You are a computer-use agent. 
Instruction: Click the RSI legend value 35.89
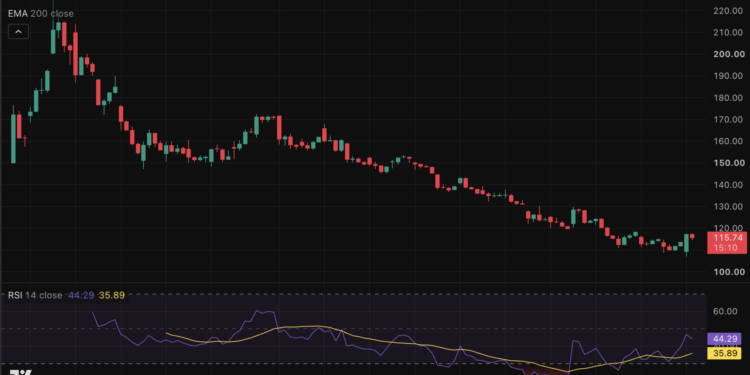click(111, 295)
